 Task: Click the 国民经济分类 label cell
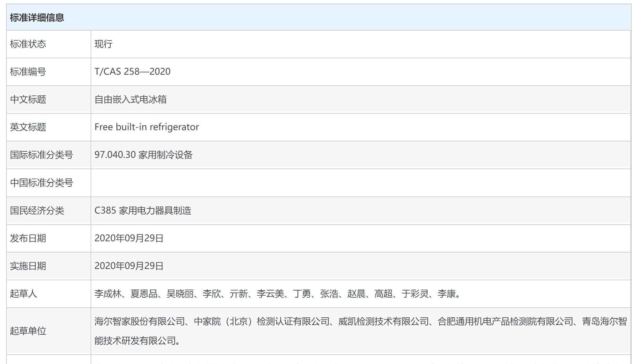(x=37, y=211)
